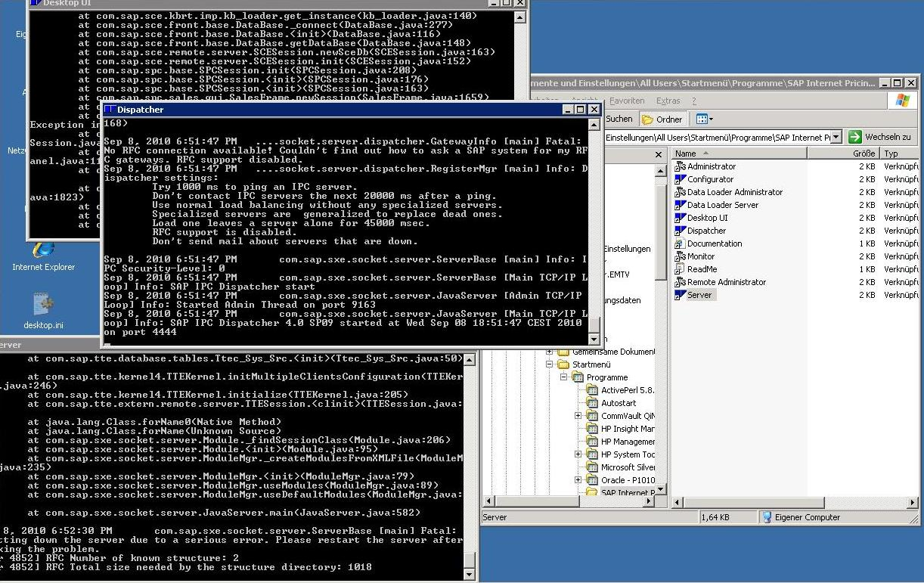Select the SAP Internet Pricing folder in tree
Viewport: 924px width, 583px height.
pos(621,492)
